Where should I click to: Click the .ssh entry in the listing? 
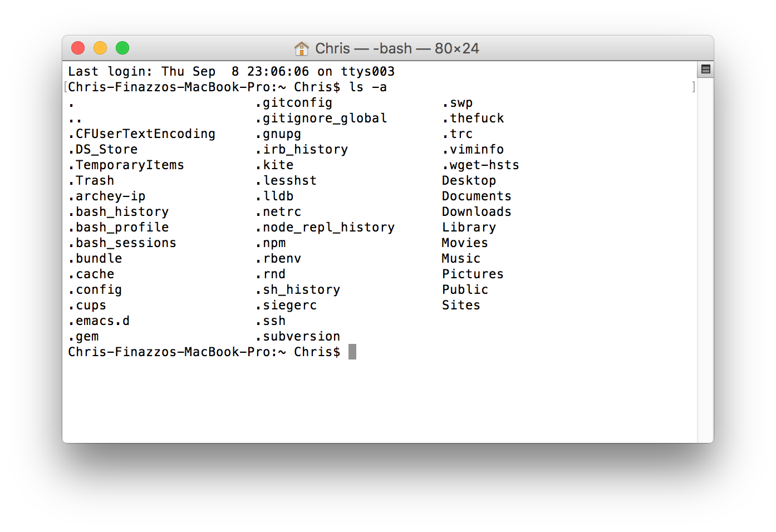tap(271, 321)
